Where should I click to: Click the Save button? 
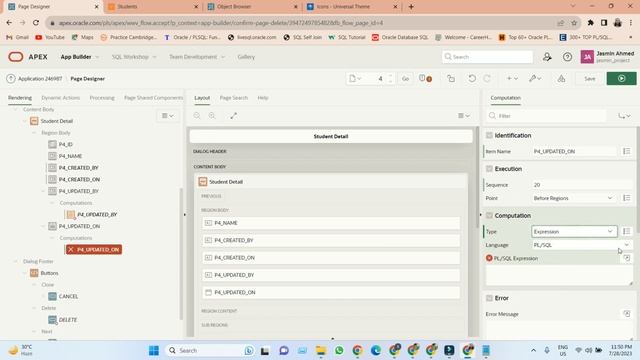click(x=589, y=78)
